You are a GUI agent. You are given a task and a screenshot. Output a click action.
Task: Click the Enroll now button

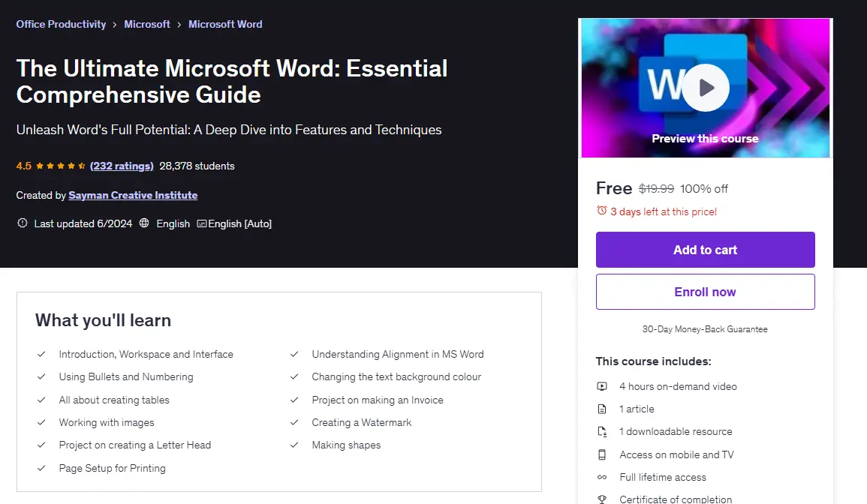pos(705,292)
